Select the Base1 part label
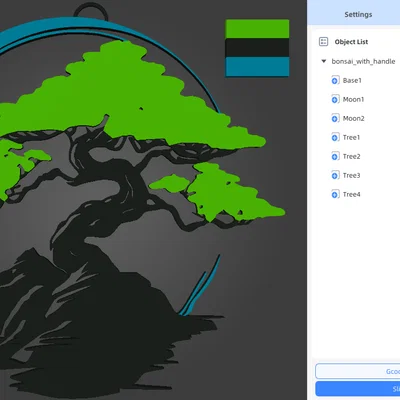The height and width of the screenshot is (400, 400). click(x=352, y=80)
